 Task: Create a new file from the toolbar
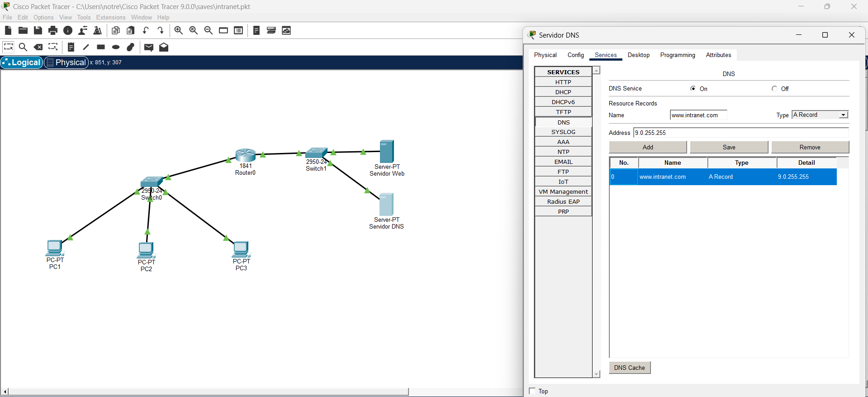coord(8,30)
